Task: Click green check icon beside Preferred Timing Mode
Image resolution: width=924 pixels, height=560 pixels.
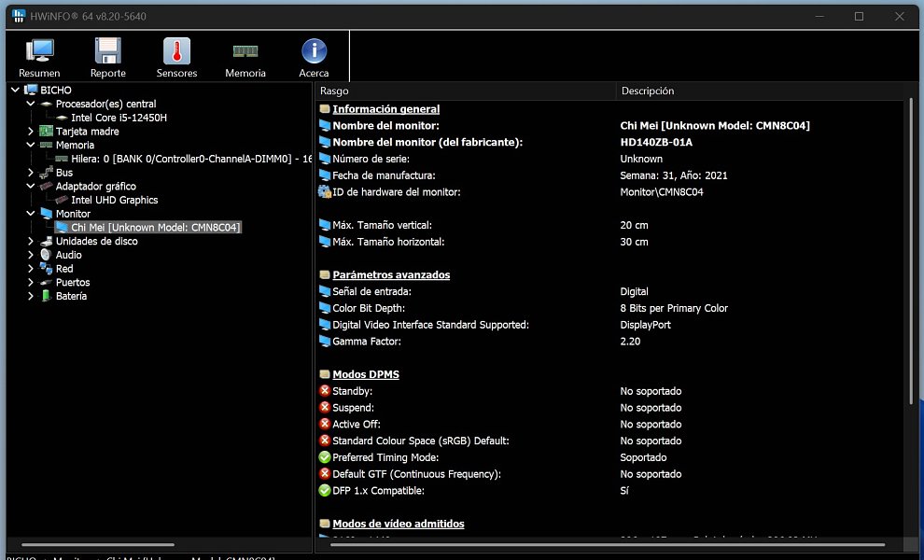Action: 325,457
